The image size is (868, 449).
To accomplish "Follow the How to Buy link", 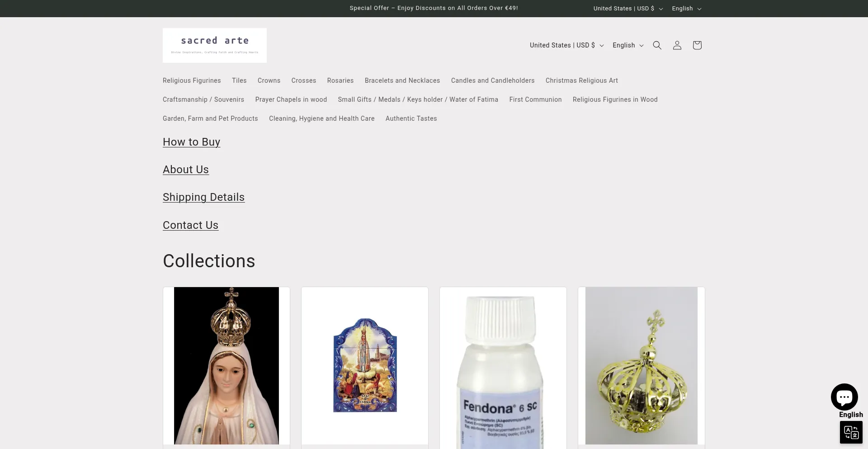I will click(191, 142).
